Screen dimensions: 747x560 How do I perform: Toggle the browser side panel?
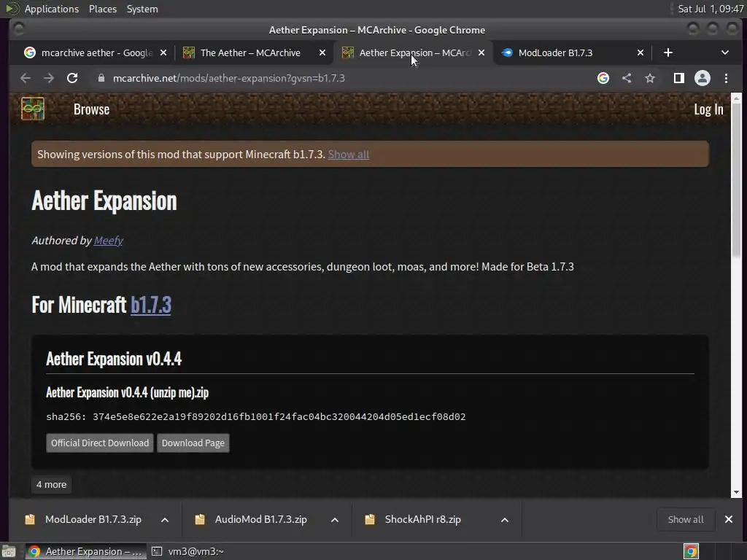[679, 78]
